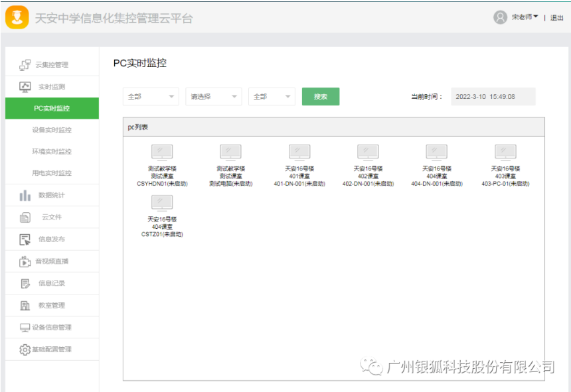
Task: Click the user avatar icon
Action: [x=500, y=17]
